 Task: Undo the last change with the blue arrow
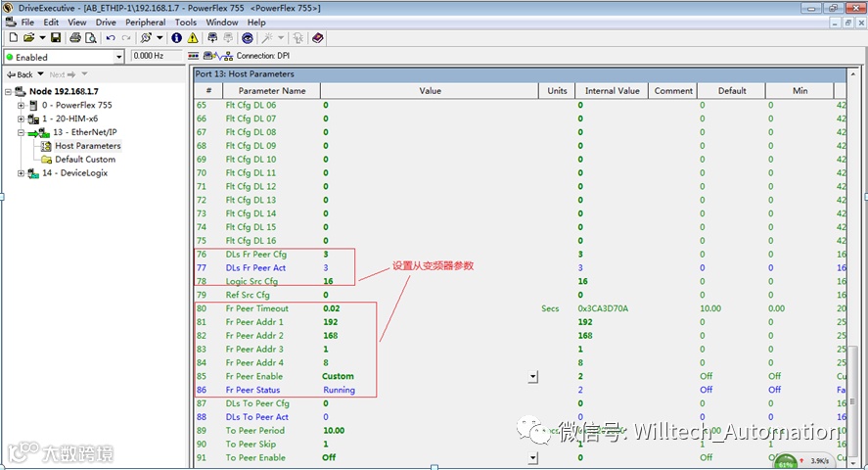pyautogui.click(x=111, y=37)
